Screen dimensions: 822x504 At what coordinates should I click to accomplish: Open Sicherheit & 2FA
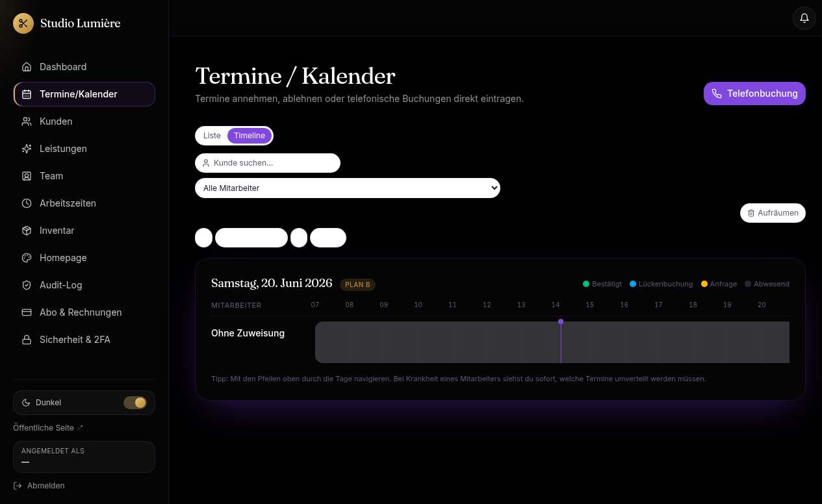point(84,340)
